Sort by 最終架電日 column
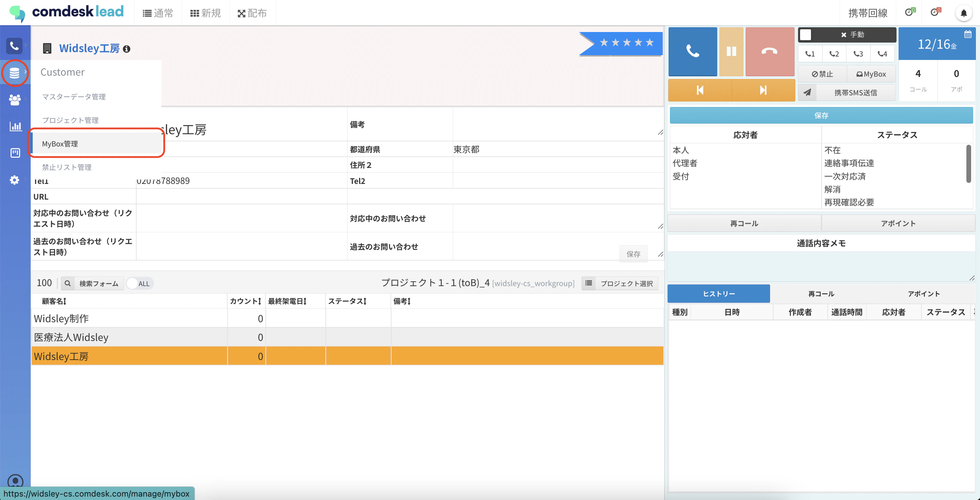The width and height of the screenshot is (980, 500). pyautogui.click(x=287, y=301)
